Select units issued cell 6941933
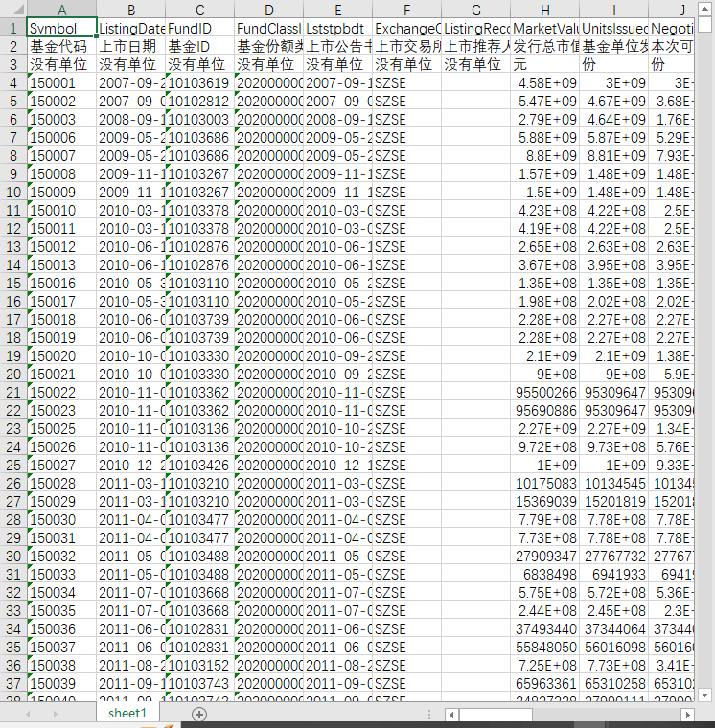 [613, 575]
